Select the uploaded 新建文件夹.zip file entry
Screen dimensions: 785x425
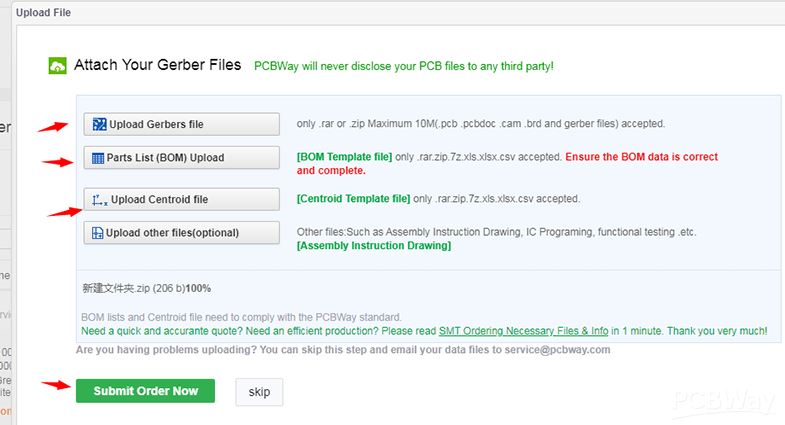click(x=146, y=288)
